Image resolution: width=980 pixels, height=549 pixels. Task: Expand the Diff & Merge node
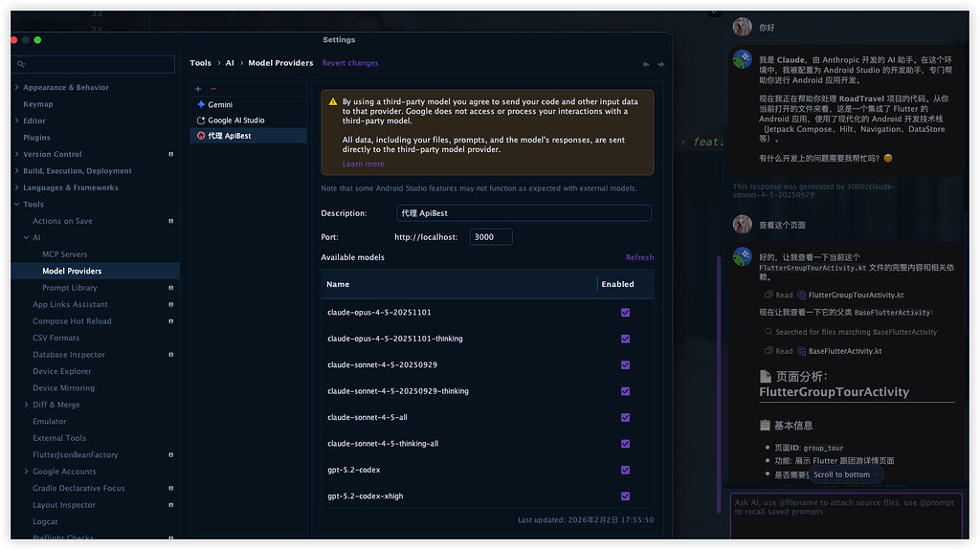pos(26,405)
